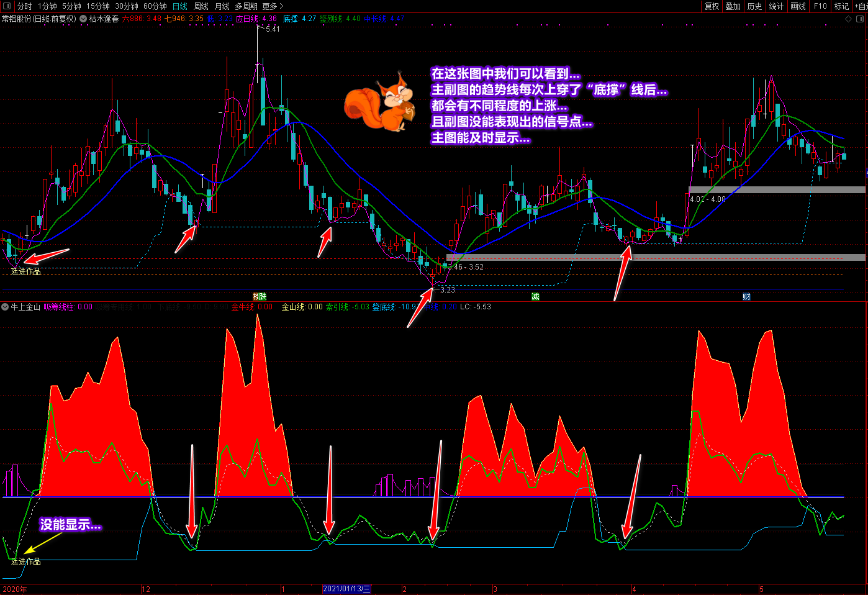This screenshot has width=868, height=595.
Task: Click the 财 marker icon on chart
Action: point(746,297)
